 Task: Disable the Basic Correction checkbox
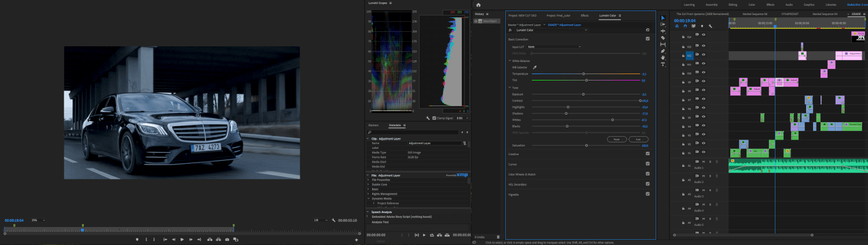coord(648,39)
